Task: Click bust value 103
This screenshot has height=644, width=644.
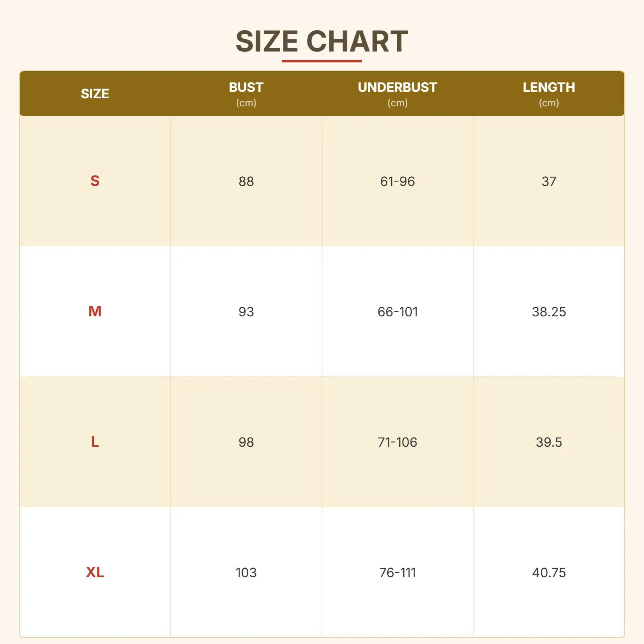Action: click(x=246, y=573)
